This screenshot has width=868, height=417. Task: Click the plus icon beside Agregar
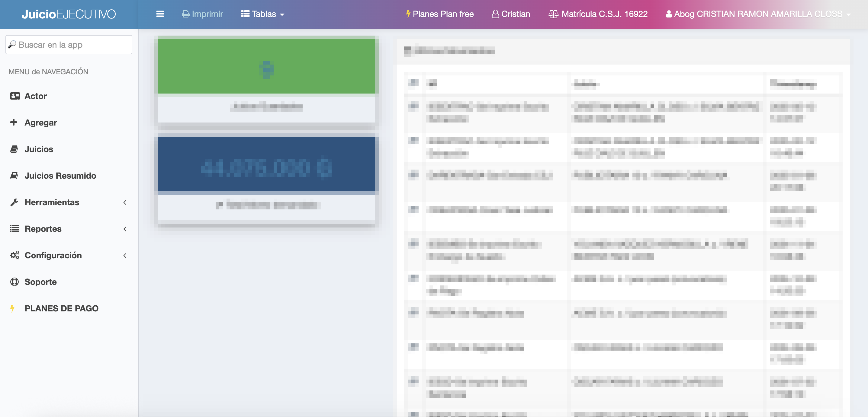(x=14, y=122)
